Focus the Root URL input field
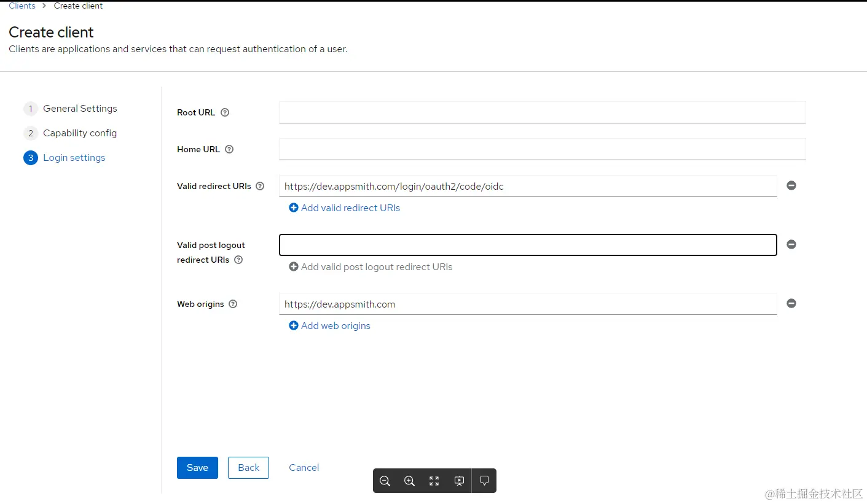The height and width of the screenshot is (504, 867). coord(542,112)
